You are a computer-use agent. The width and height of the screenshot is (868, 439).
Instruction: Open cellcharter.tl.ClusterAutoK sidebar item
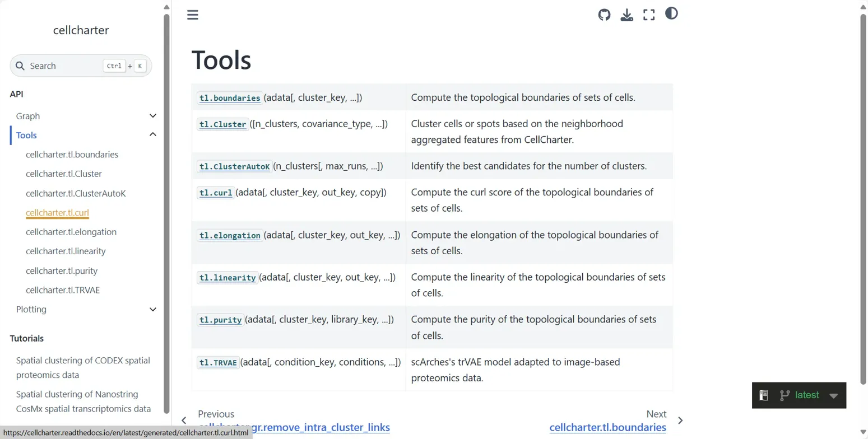(x=76, y=193)
